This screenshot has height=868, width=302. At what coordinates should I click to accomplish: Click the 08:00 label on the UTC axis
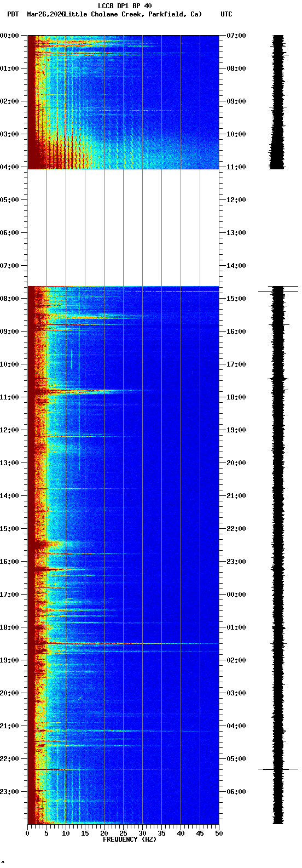click(x=236, y=68)
